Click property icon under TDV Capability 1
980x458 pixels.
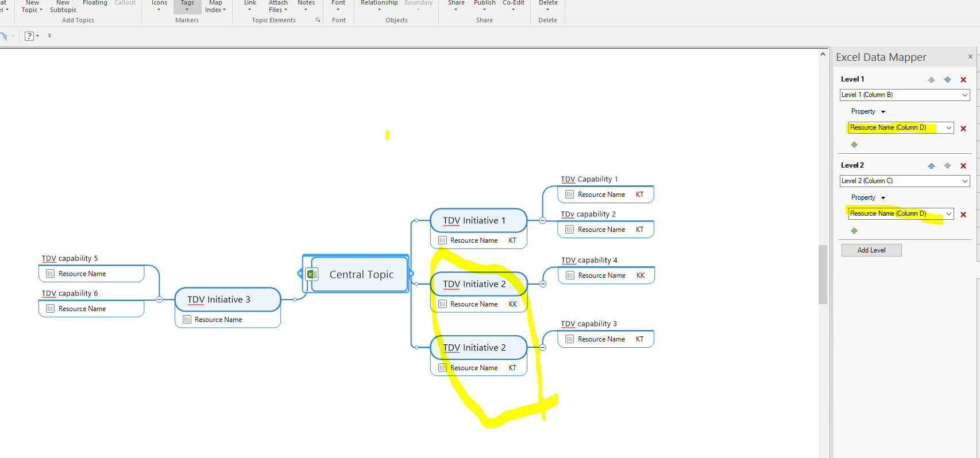(x=569, y=195)
